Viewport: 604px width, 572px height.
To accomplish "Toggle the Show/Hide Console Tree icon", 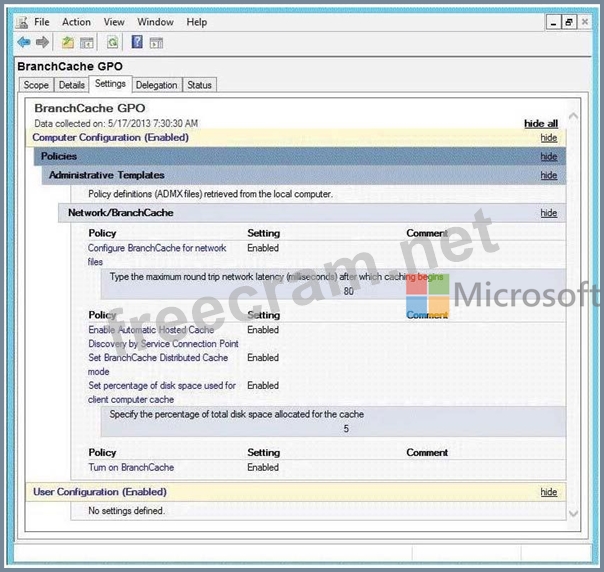I will 87,43.
